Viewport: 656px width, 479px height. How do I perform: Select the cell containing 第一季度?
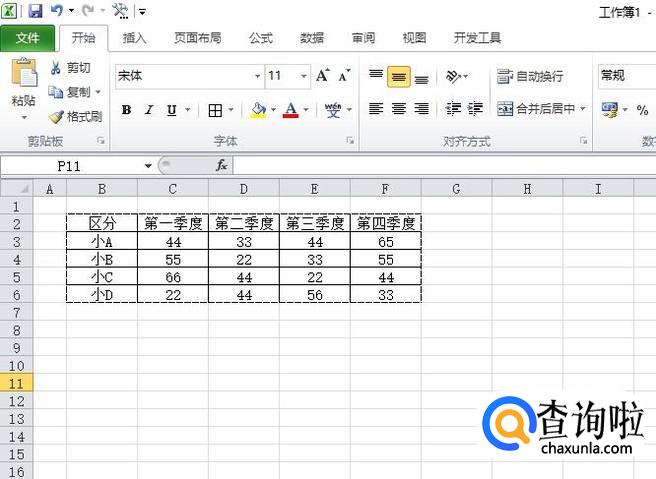pos(173,223)
